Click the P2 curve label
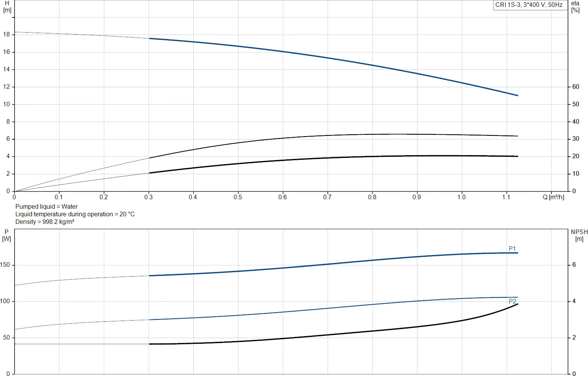Viewport: 588px width, 376px height. coord(512,301)
